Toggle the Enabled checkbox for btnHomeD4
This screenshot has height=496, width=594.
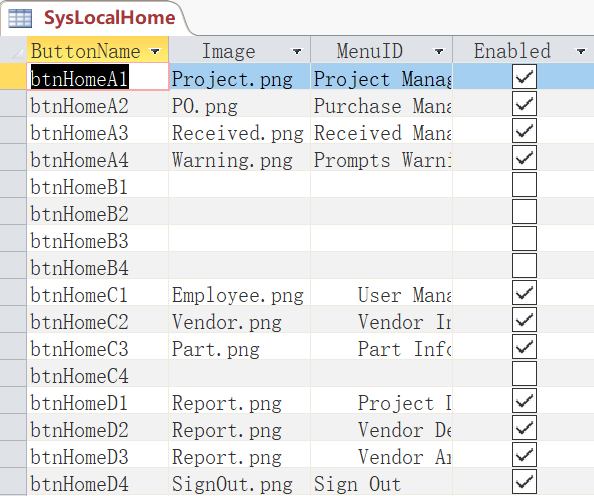[x=524, y=481]
